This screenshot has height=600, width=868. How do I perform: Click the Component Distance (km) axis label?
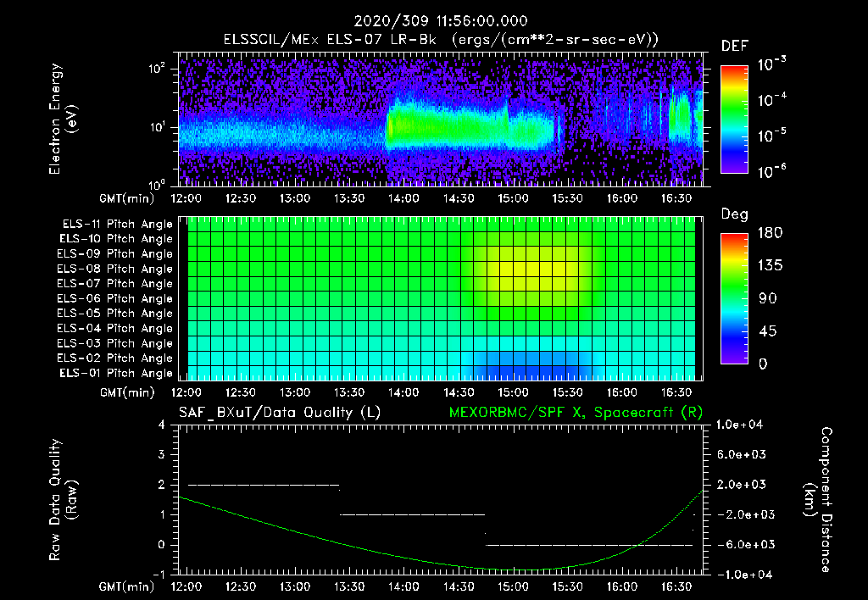coord(818,500)
